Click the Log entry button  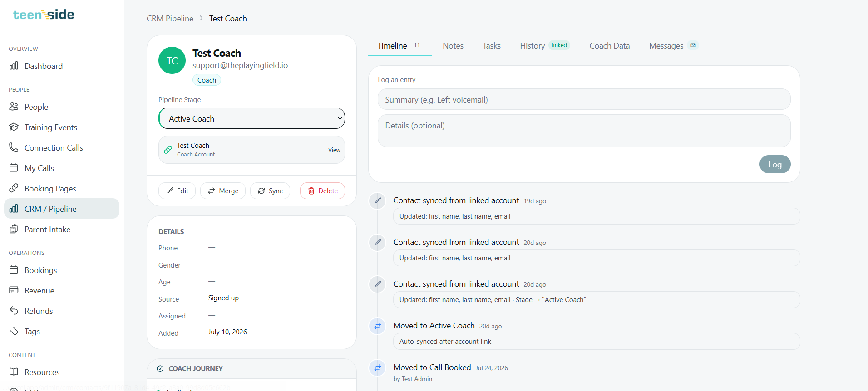(775, 164)
